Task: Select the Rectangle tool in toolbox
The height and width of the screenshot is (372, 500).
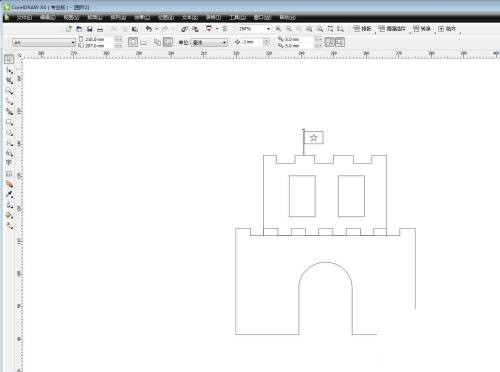Action: pos(9,122)
